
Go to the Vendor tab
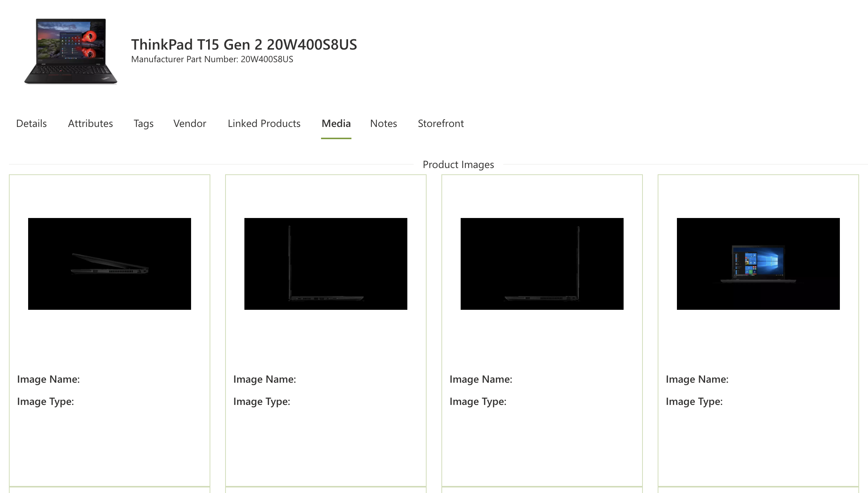point(190,124)
